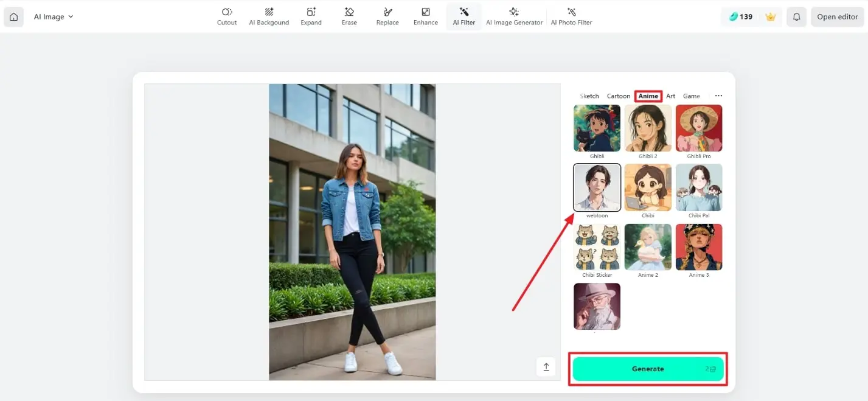Open the AI Image Generator
The width and height of the screenshot is (868, 401).
(x=514, y=16)
